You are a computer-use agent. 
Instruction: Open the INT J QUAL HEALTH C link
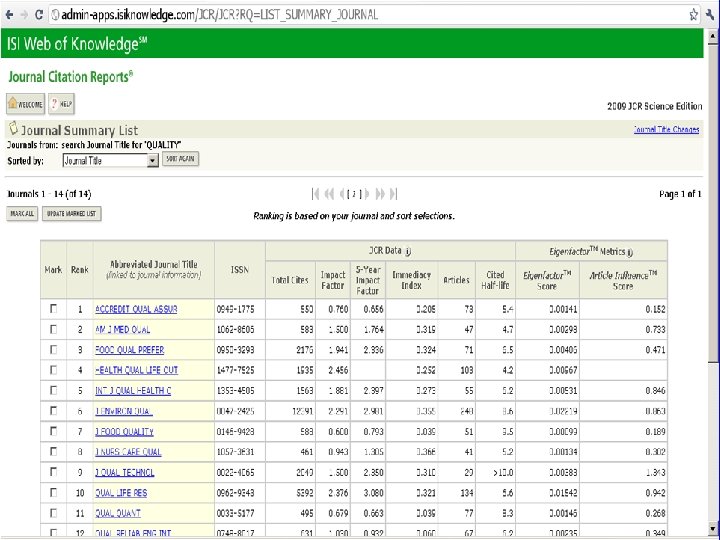pos(133,391)
